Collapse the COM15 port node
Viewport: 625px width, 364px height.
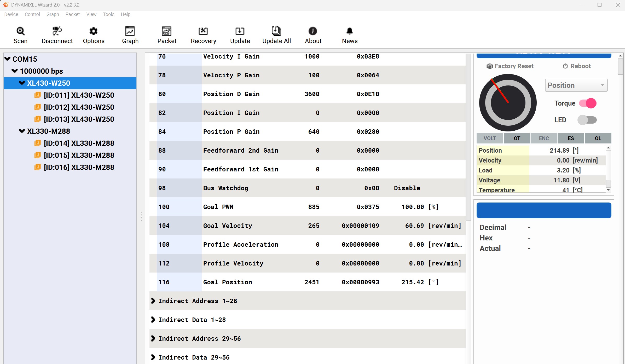click(7, 59)
